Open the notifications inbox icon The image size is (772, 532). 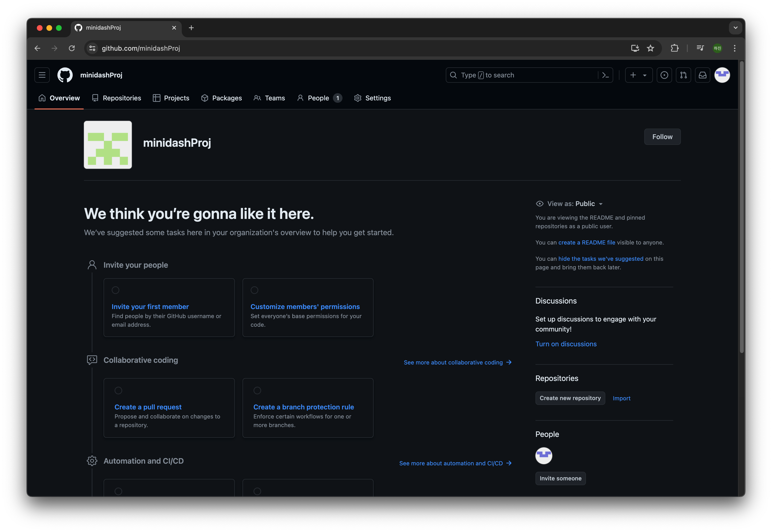click(x=702, y=75)
